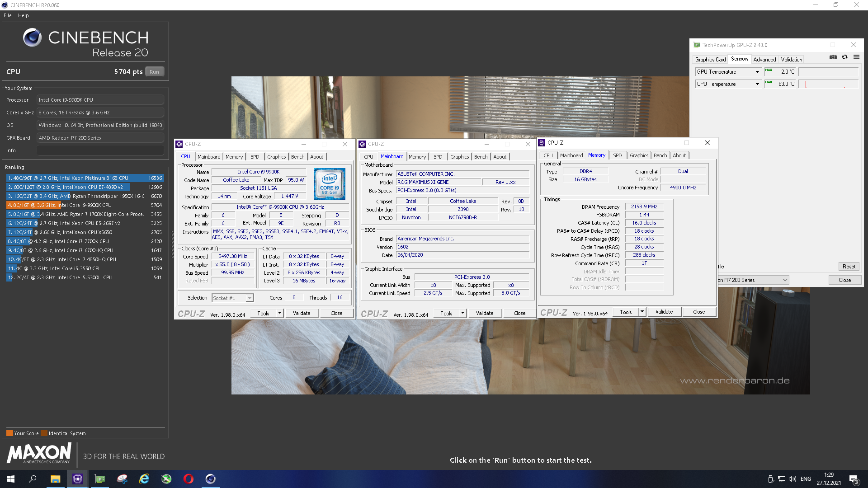Switch to the GPU-Z Validation tab

pos(792,59)
